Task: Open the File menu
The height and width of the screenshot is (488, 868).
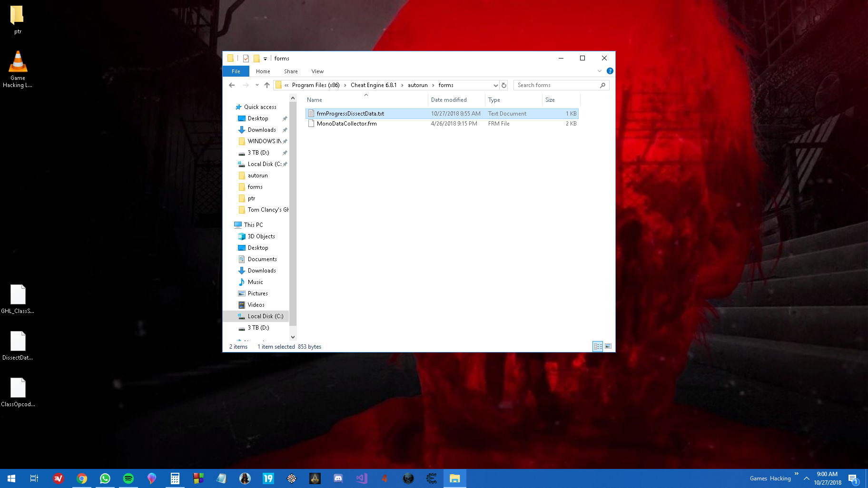Action: [x=236, y=71]
